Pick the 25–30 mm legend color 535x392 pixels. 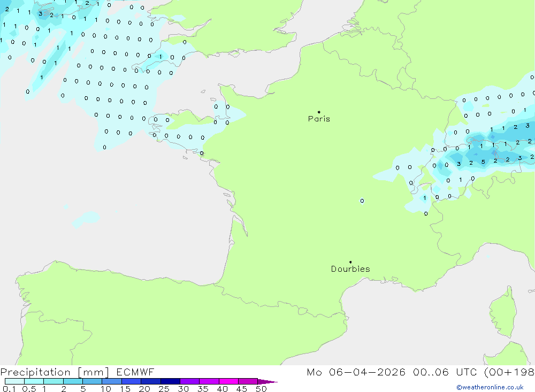[x=170, y=381]
